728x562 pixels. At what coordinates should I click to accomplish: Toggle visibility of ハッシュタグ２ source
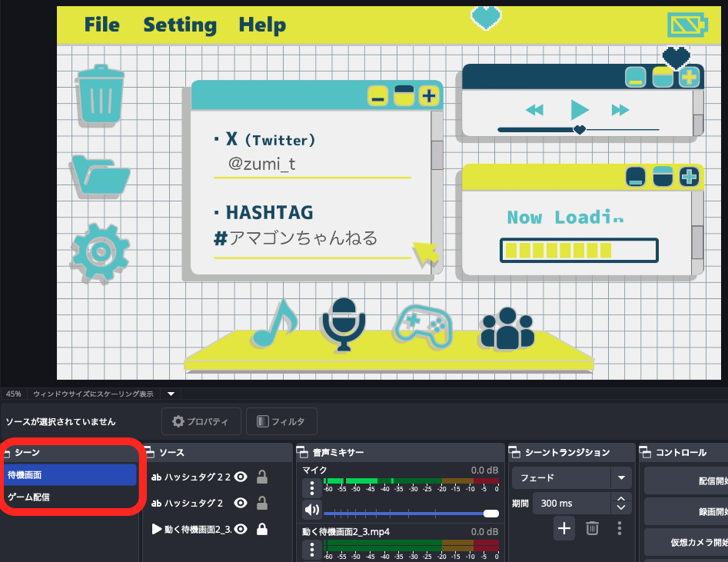click(241, 503)
